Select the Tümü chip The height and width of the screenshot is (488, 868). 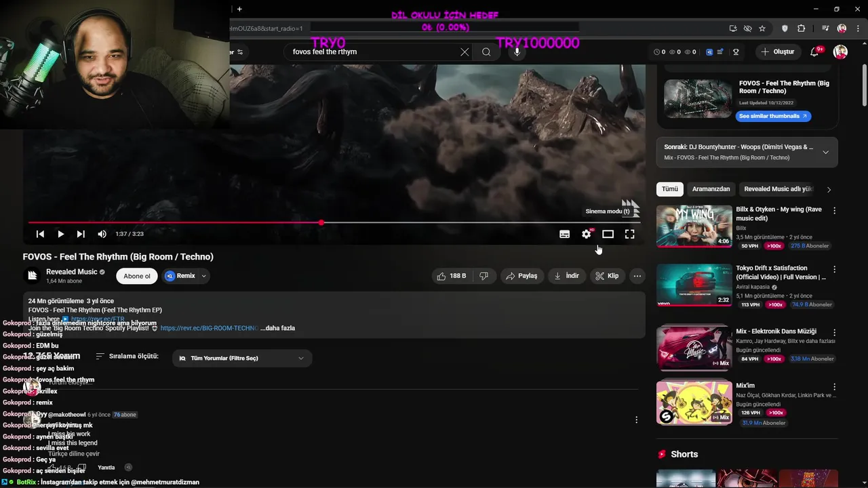click(669, 189)
